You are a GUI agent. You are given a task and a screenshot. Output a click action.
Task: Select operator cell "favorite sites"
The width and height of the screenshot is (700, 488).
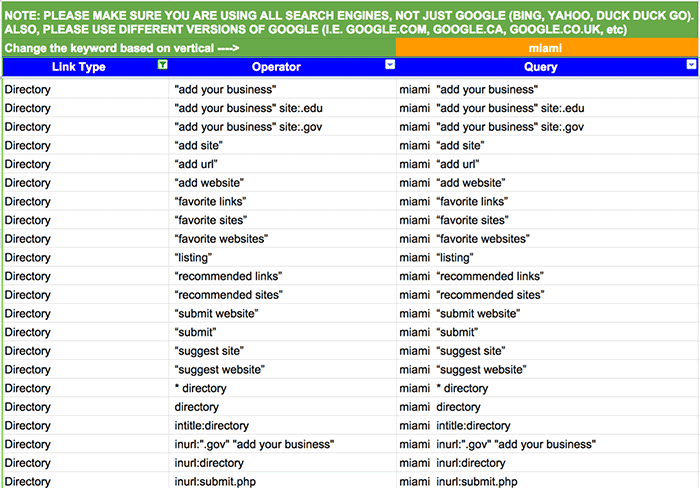[283, 220]
